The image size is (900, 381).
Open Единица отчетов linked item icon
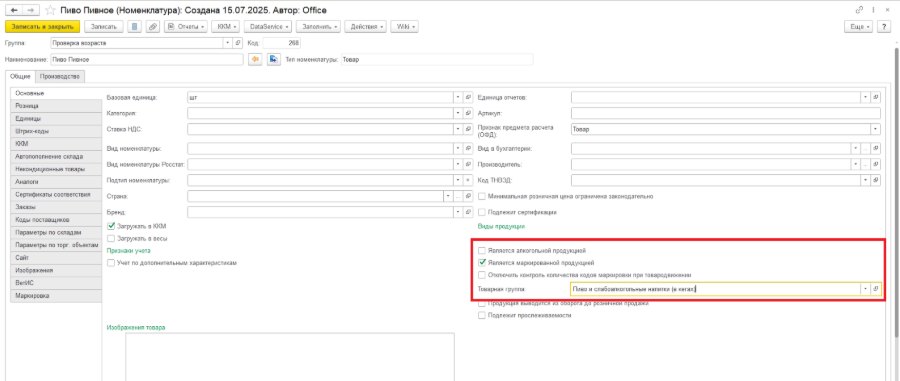point(875,98)
